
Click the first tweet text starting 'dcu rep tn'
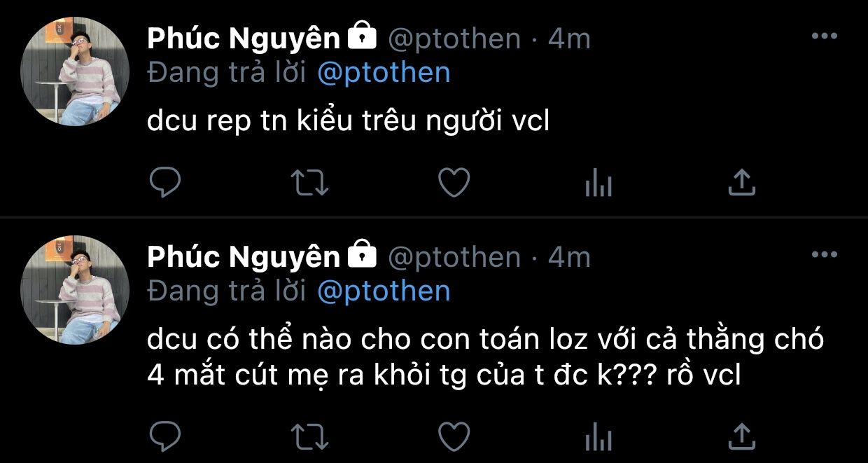click(348, 122)
